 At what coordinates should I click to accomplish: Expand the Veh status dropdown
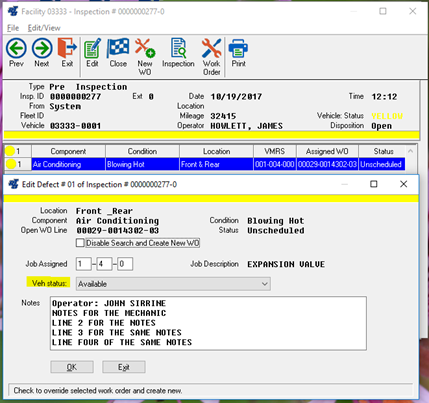coord(173,284)
